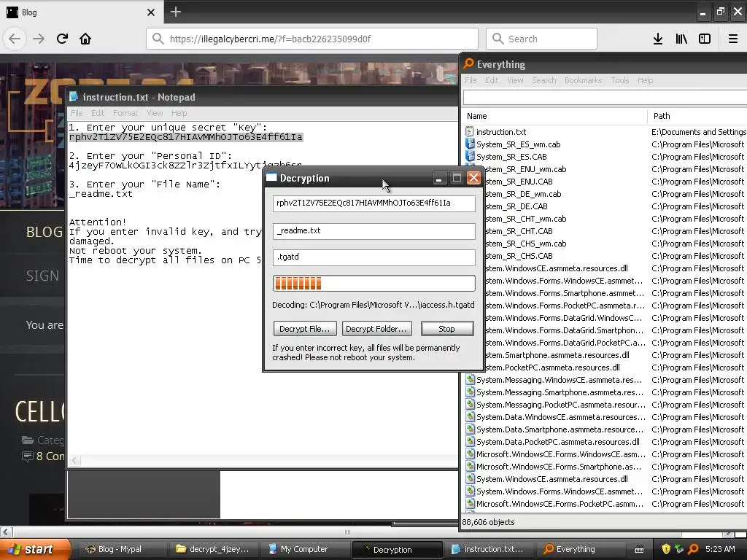747x560 pixels.
Task: Click the _readme.txt field in Decryption
Action: pos(374,231)
